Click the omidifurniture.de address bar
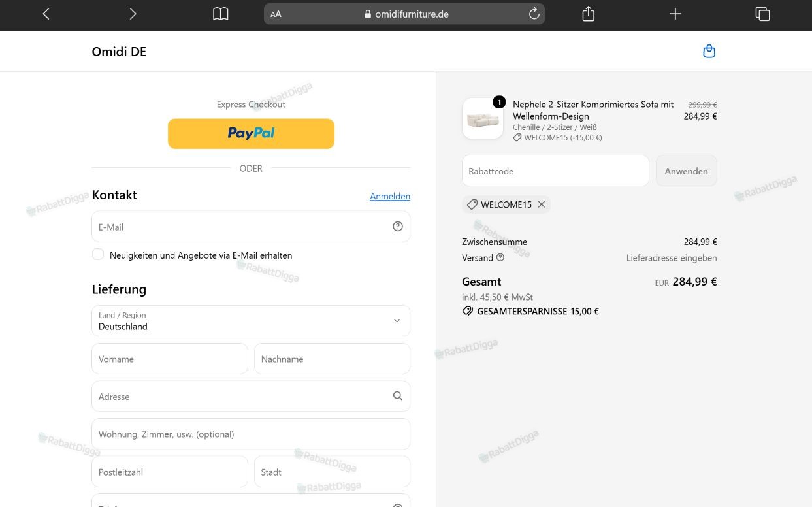812x507 pixels. coord(404,14)
